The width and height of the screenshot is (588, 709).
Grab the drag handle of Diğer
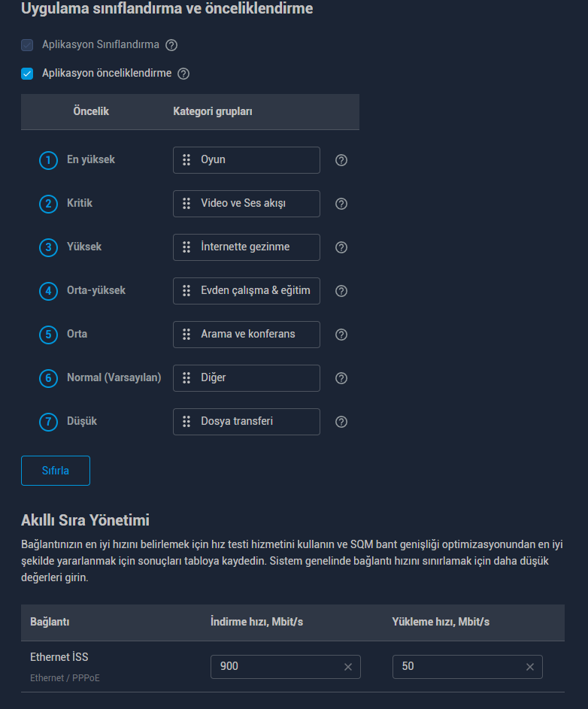[186, 378]
